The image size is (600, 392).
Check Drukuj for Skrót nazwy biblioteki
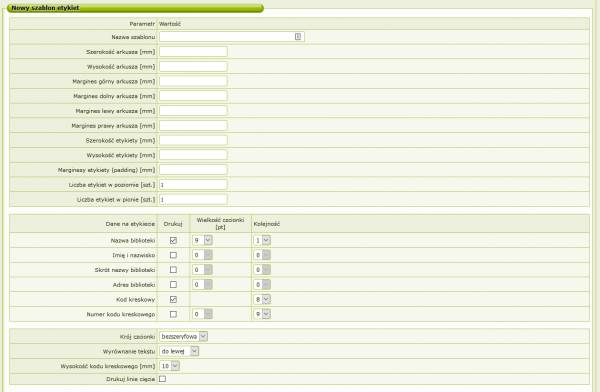click(x=173, y=270)
